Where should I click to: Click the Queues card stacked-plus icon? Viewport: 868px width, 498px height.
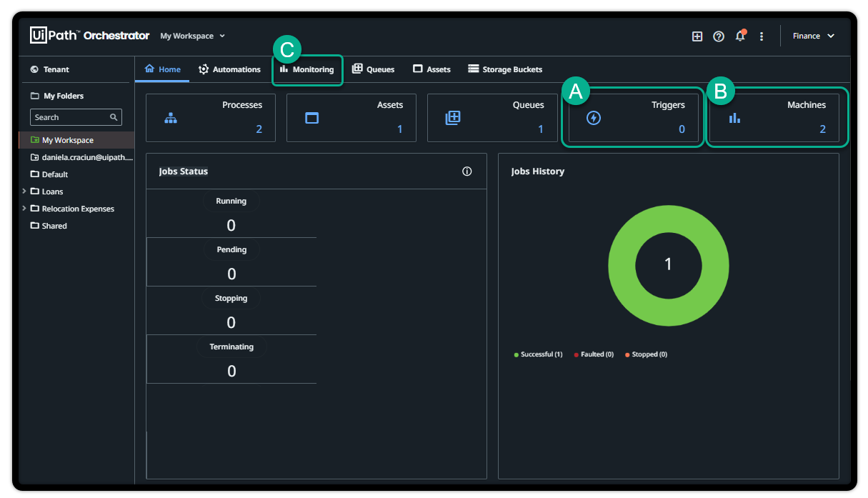pyautogui.click(x=452, y=118)
